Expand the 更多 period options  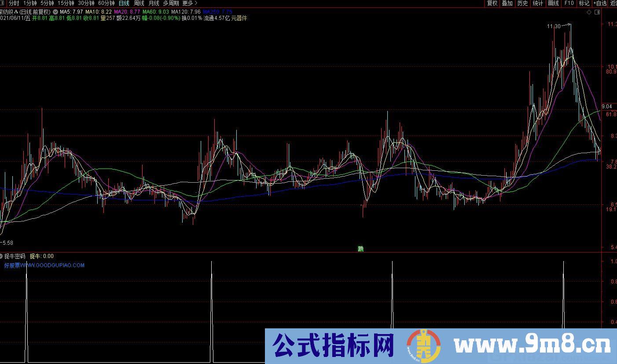point(190,3)
